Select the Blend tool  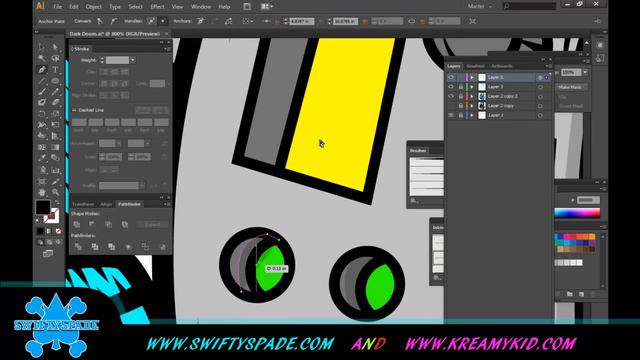(55, 158)
